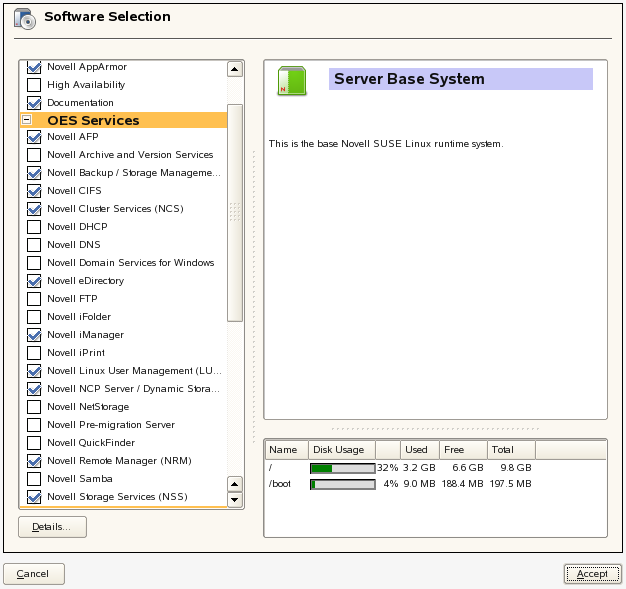The width and height of the screenshot is (626, 589).
Task: Click the Software Selection disc icon
Action: coord(25,19)
